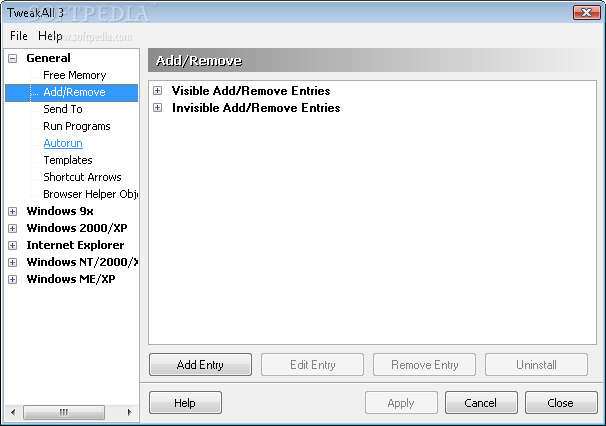Select the Add/Remove tree item
The height and width of the screenshot is (426, 606).
coord(71,93)
